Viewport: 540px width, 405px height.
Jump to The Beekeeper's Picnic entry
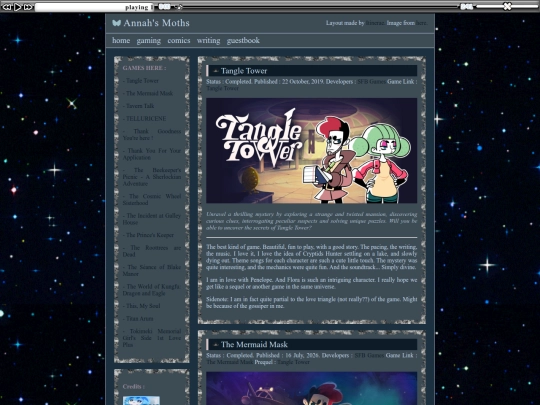pos(152,177)
